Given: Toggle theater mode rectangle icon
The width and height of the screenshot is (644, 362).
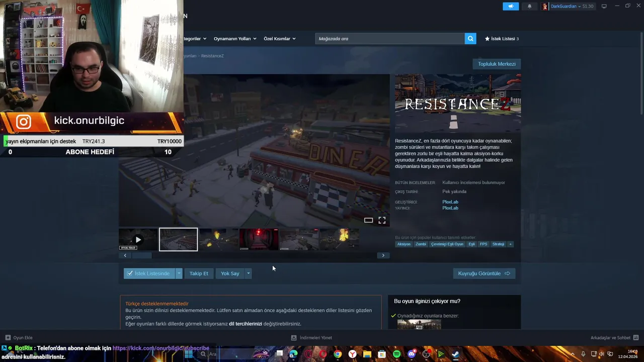Looking at the screenshot, I should tap(368, 220).
